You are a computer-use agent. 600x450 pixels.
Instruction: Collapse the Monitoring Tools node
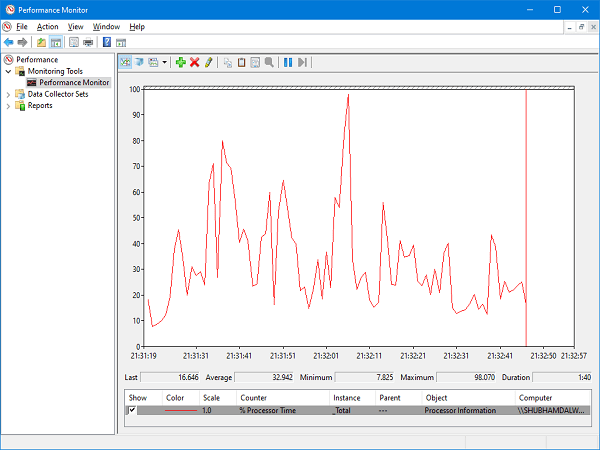point(9,71)
